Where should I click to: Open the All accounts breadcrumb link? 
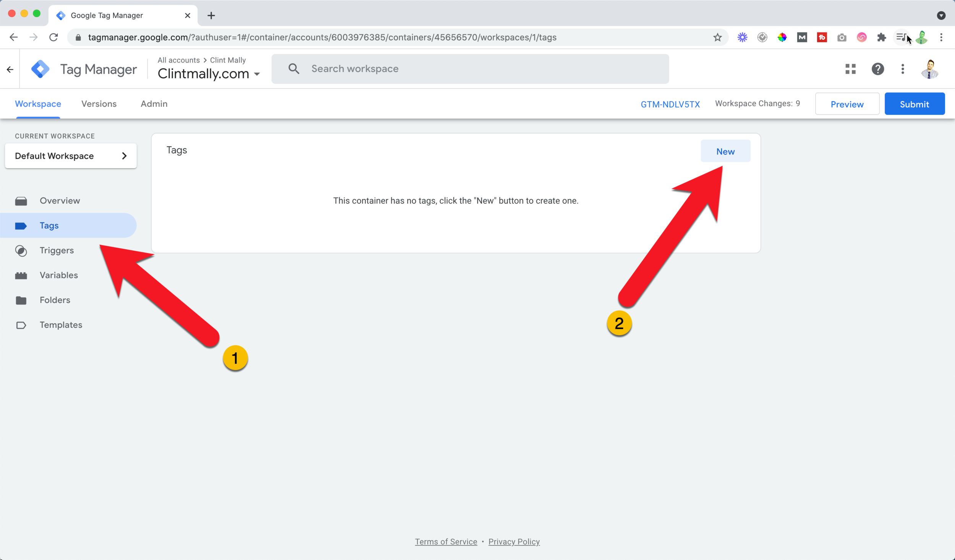coord(179,60)
